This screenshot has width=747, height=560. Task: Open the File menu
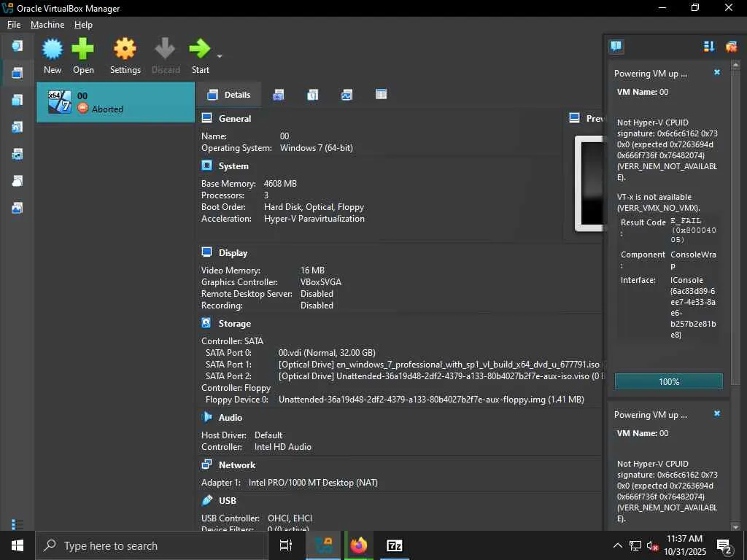[14, 25]
